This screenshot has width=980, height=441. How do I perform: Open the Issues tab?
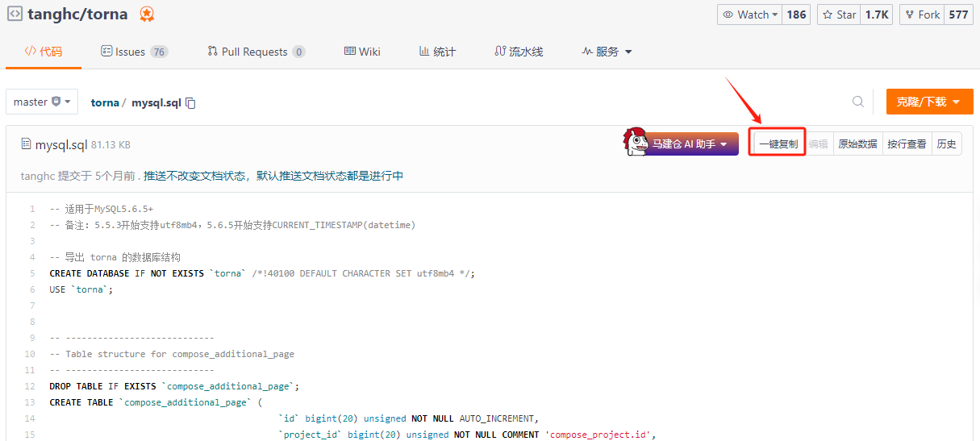tap(133, 52)
